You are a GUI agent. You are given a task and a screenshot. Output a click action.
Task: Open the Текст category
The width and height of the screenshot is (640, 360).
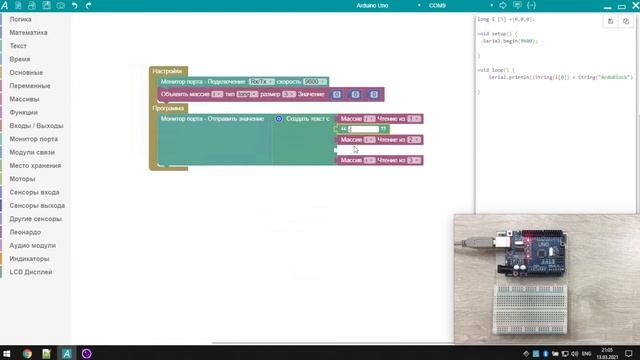click(18, 46)
